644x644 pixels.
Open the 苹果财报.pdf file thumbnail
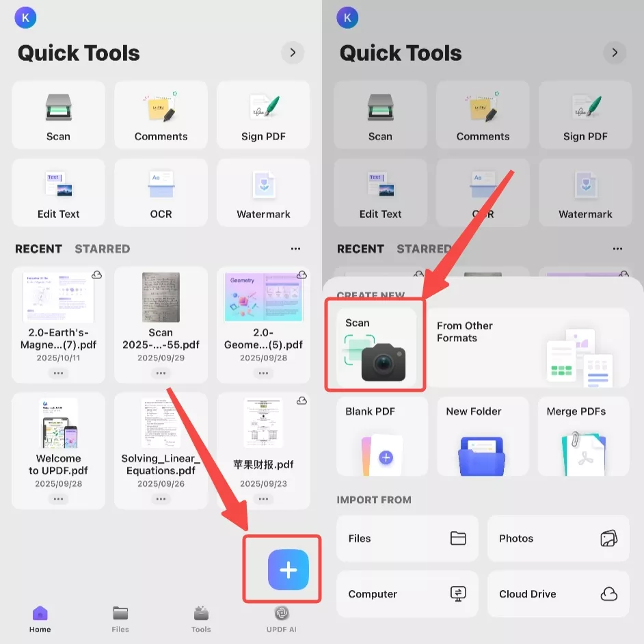(x=263, y=423)
